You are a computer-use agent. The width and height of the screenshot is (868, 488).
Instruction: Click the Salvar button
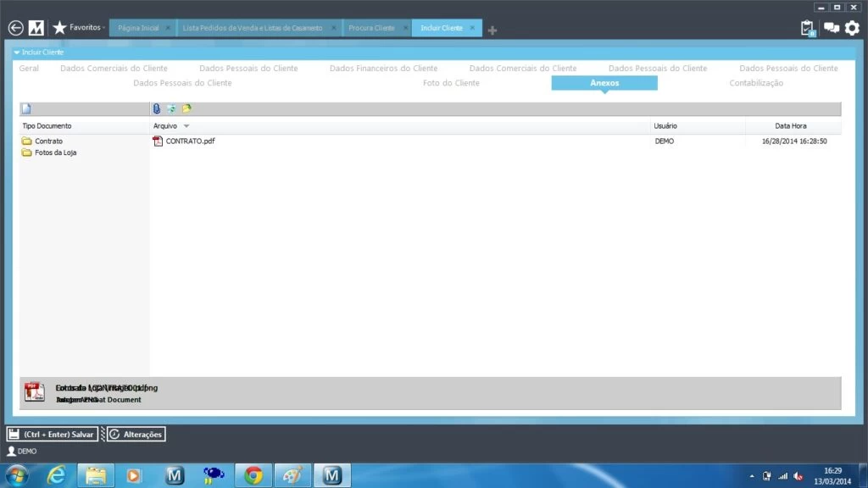point(52,434)
